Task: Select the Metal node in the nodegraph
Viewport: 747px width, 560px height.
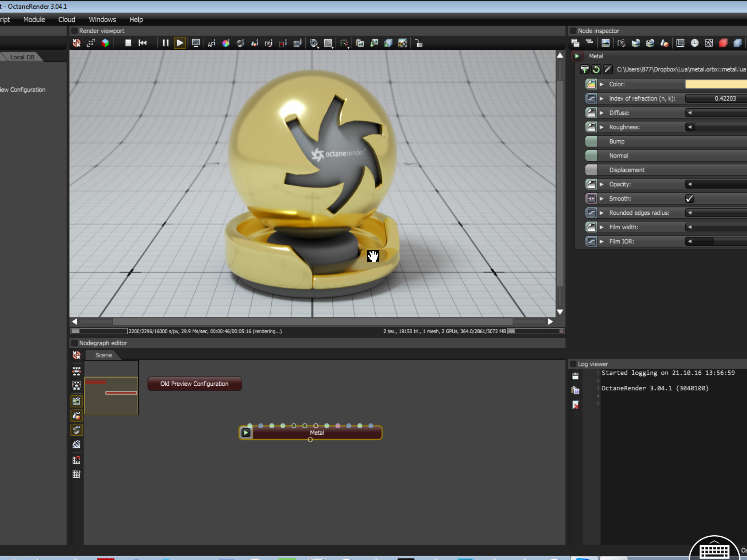Action: click(x=317, y=433)
